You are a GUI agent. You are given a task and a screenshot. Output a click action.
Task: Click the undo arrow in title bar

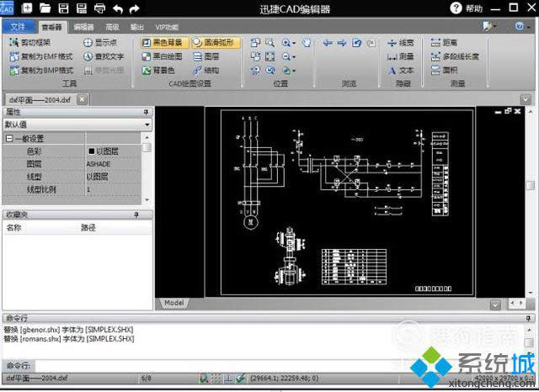117,8
